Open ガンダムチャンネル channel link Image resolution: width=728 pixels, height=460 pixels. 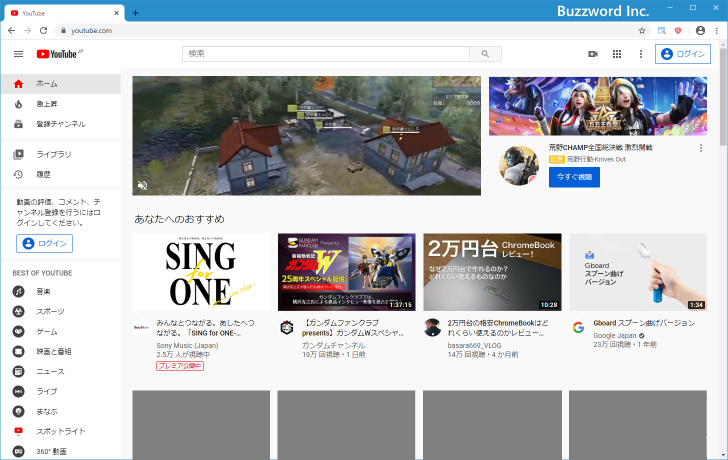click(x=333, y=345)
